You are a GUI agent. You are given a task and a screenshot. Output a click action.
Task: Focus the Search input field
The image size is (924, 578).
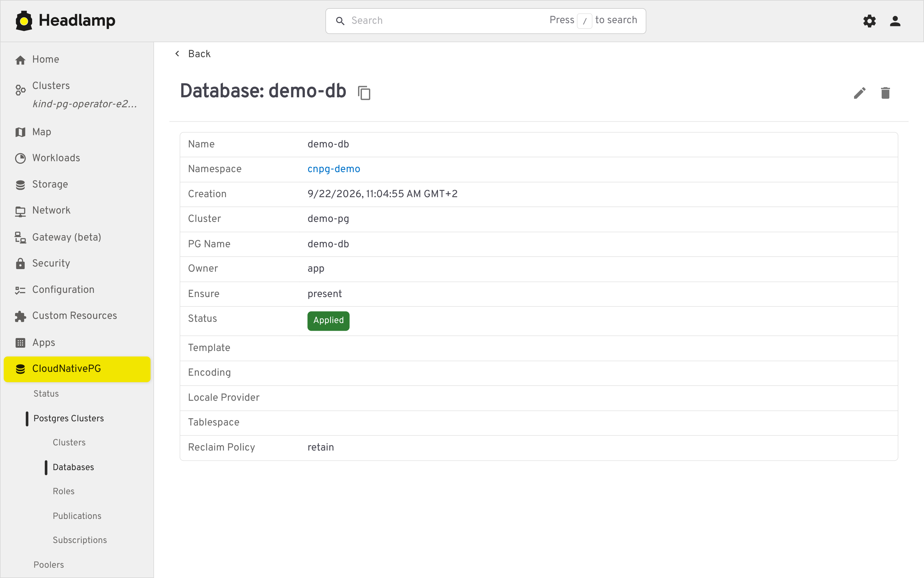tap(486, 21)
